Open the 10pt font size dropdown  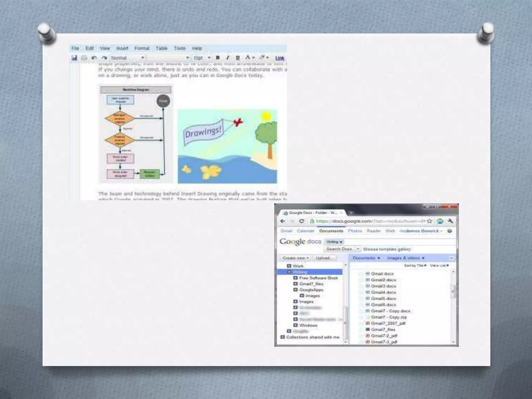point(202,58)
